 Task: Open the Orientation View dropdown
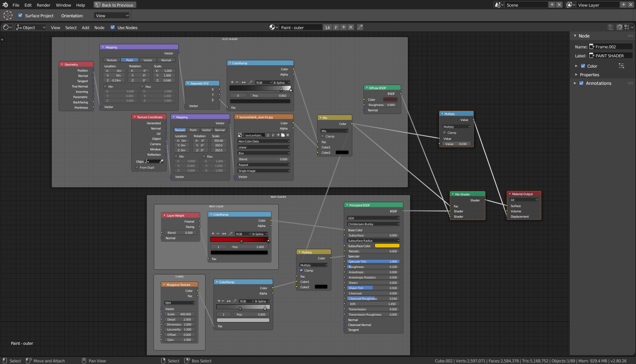[112, 16]
